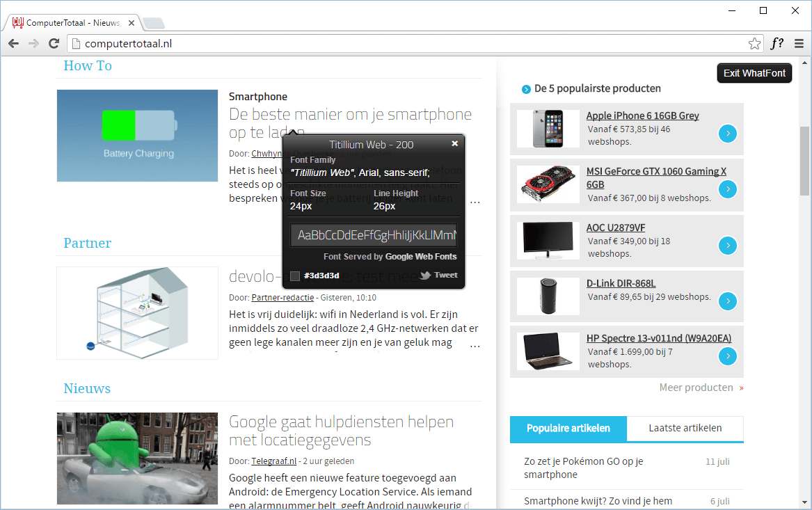Image resolution: width=812 pixels, height=510 pixels.
Task: Click the font preview sample AaBbCcDd
Action: pos(374,235)
